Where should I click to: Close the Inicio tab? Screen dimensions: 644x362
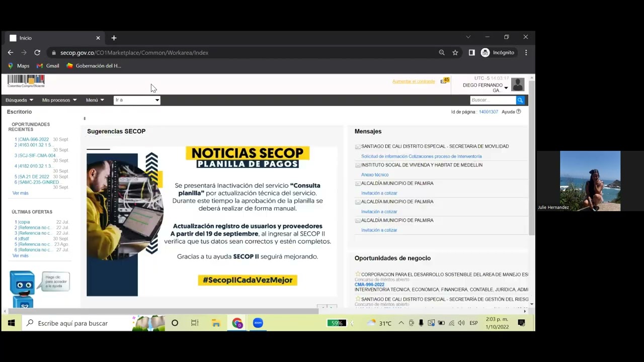point(98,38)
